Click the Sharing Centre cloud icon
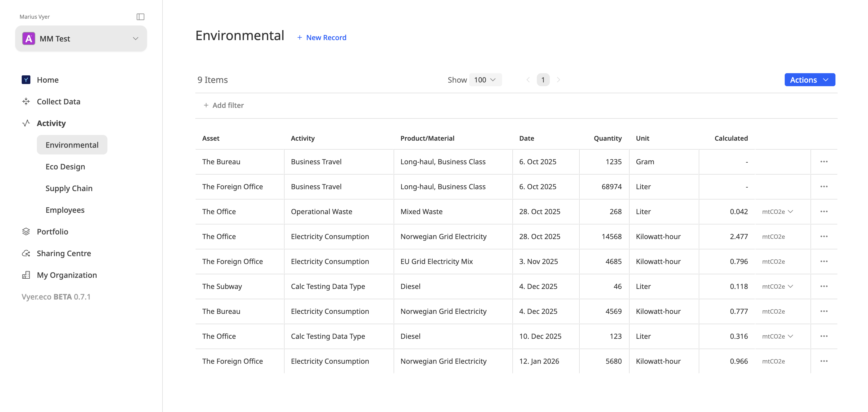Screen dimensions: 868x412 point(26,253)
